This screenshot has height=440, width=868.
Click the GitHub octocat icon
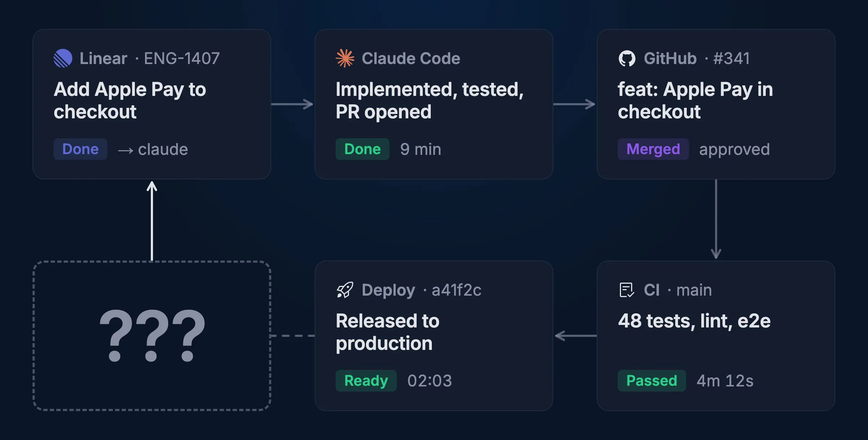coord(627,58)
